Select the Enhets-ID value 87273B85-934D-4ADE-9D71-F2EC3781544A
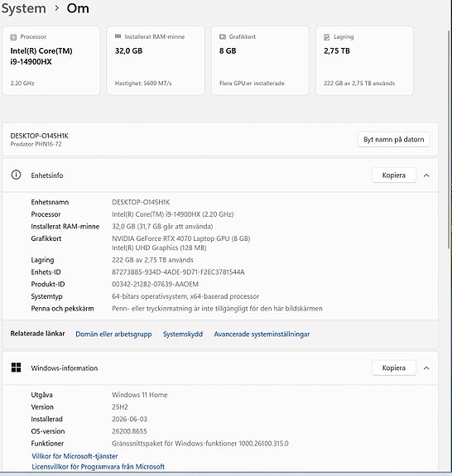Screen dimensions: 452x476 tap(178, 272)
